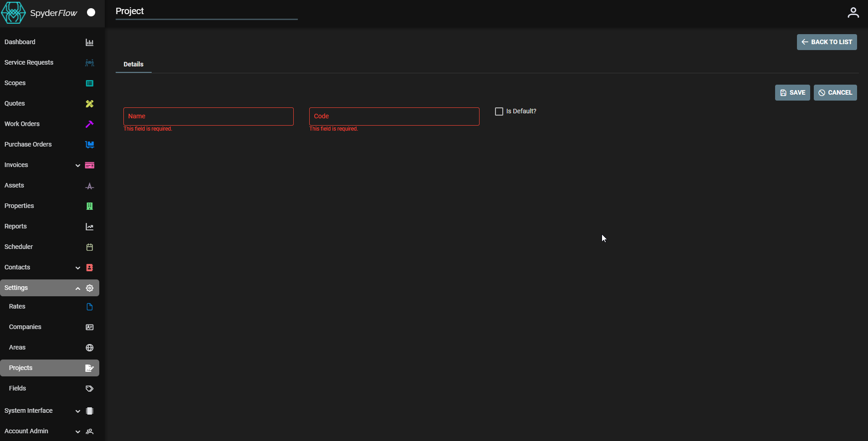Click the Dashboard bar chart icon
The height and width of the screenshot is (441, 868).
tap(89, 42)
